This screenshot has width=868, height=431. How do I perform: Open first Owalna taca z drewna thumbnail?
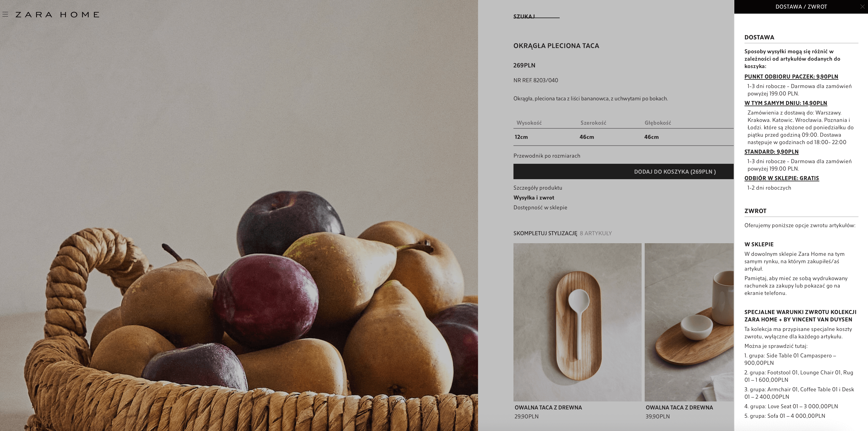tap(577, 322)
